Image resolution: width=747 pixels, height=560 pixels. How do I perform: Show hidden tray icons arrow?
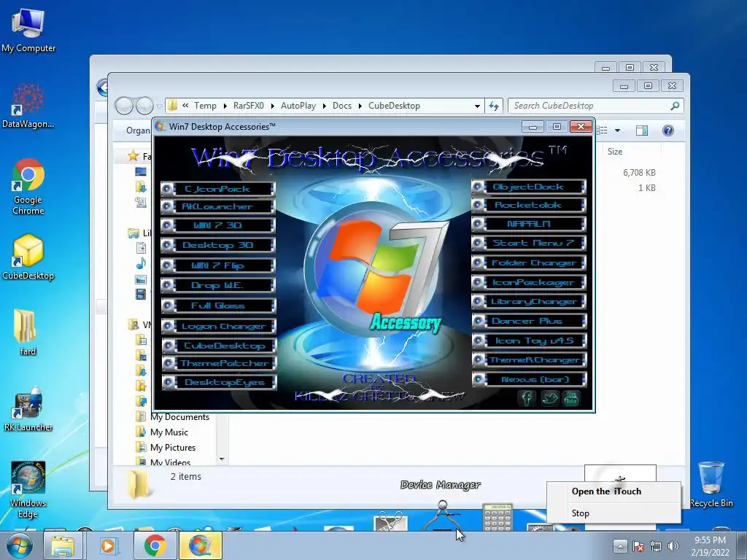[619, 546]
